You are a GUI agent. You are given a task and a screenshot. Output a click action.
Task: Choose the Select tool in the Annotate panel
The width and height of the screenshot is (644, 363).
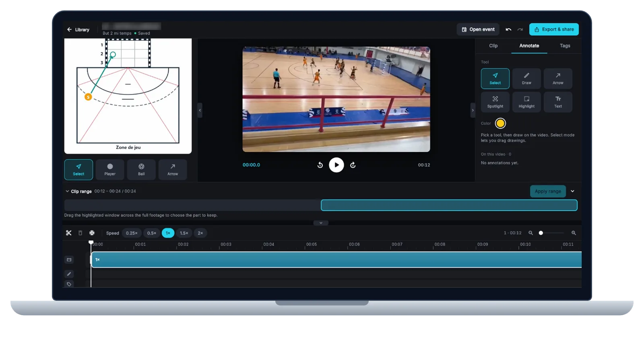click(x=495, y=78)
